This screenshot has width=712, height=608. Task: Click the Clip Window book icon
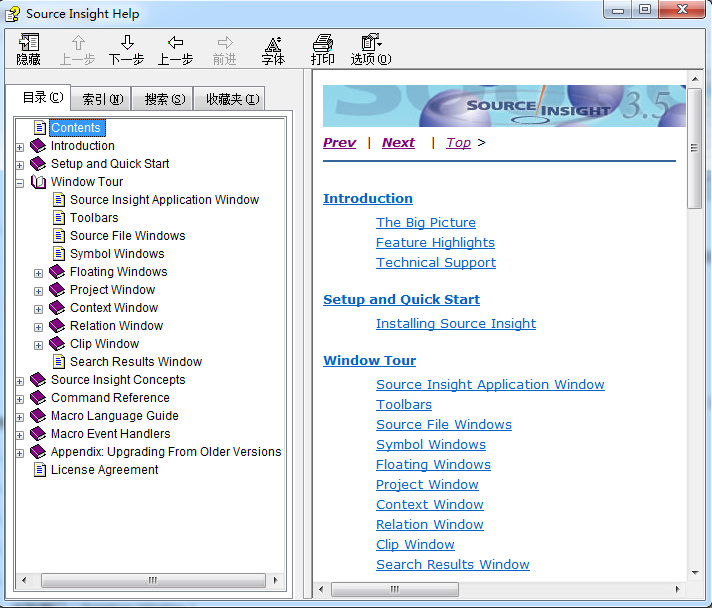(57, 344)
